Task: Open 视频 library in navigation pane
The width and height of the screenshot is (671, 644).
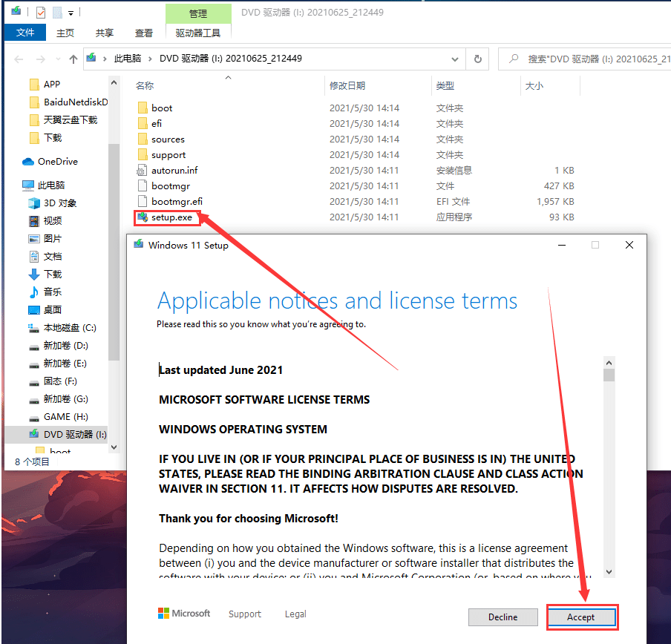Action: click(45, 221)
